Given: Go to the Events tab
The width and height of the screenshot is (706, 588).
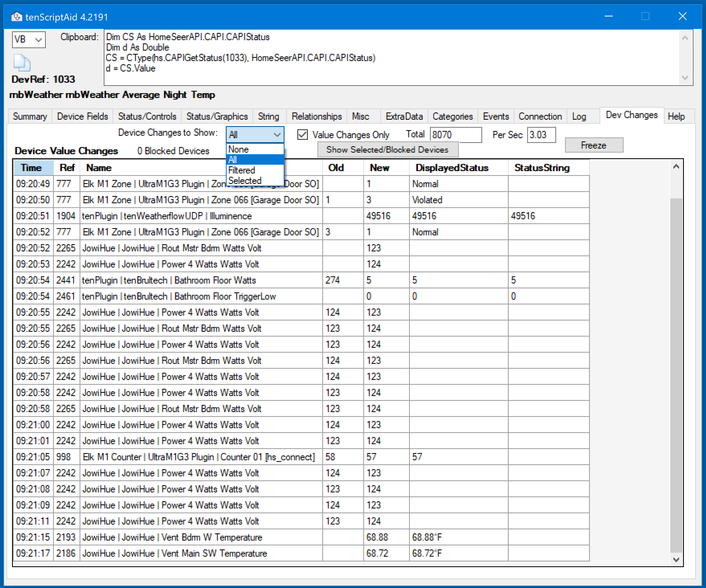Looking at the screenshot, I should (x=495, y=116).
